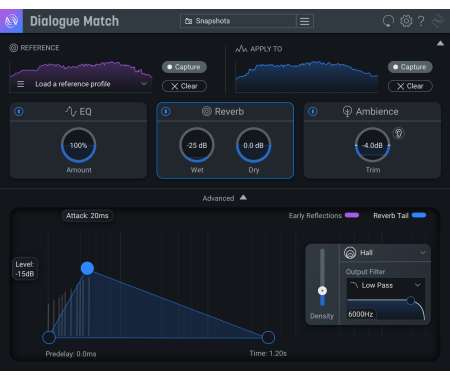Screen dimensions: 450x380
Task: Click the Early Reflections label
Action: tap(315, 216)
